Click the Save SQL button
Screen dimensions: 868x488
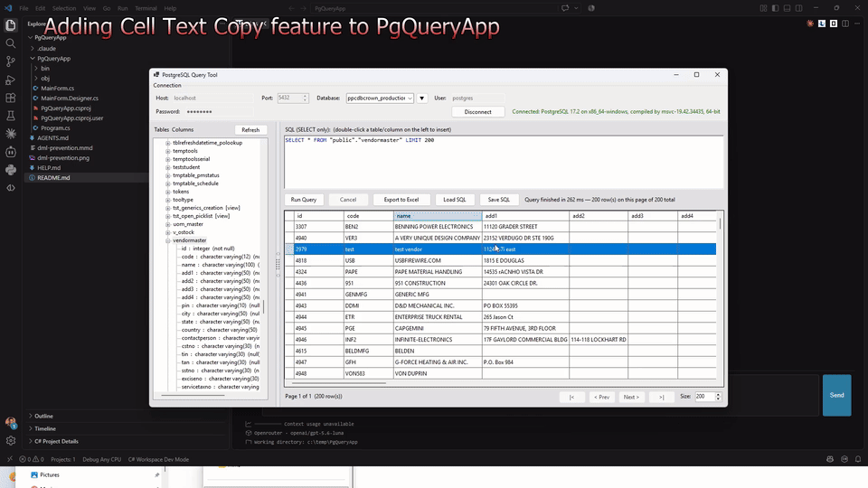(499, 200)
